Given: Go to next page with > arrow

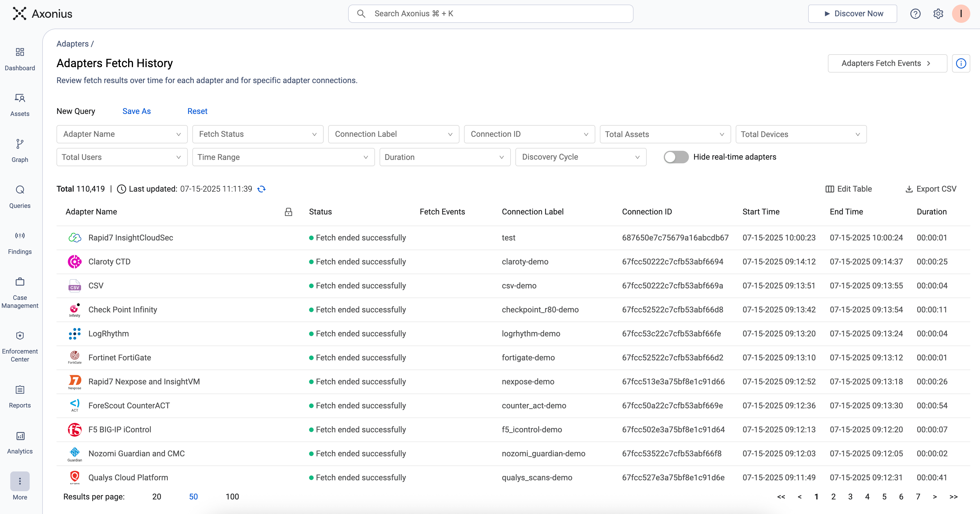Looking at the screenshot, I should pyautogui.click(x=935, y=497).
